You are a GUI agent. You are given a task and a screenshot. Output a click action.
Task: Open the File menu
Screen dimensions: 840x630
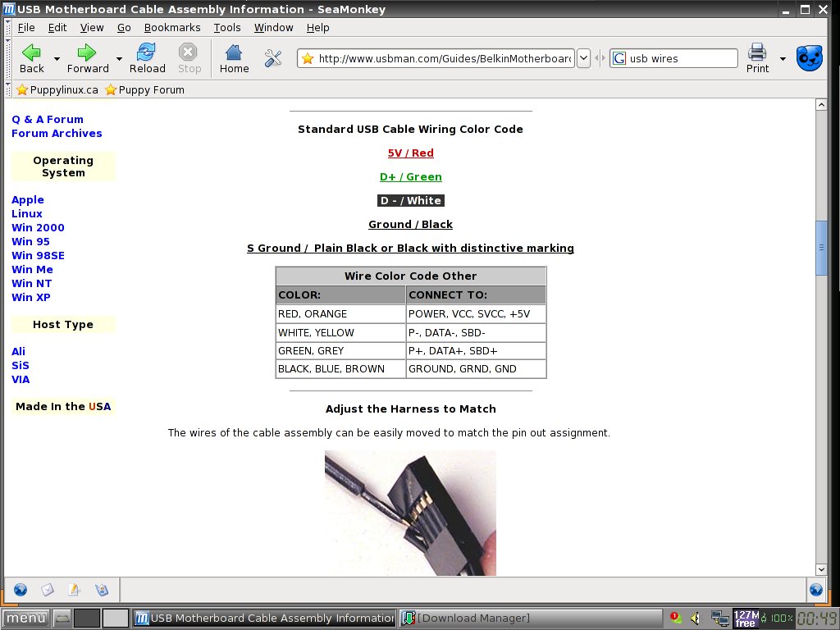coord(25,27)
